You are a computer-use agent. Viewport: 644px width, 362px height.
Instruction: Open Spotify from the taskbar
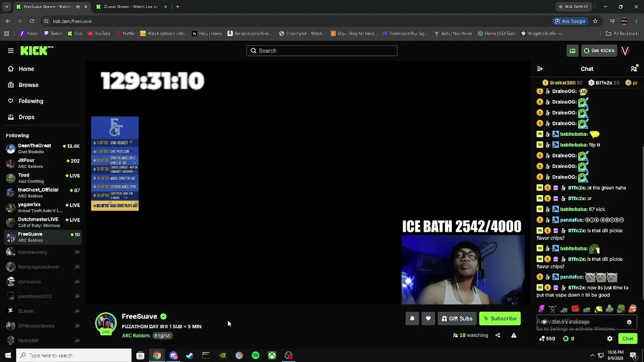pos(256,355)
